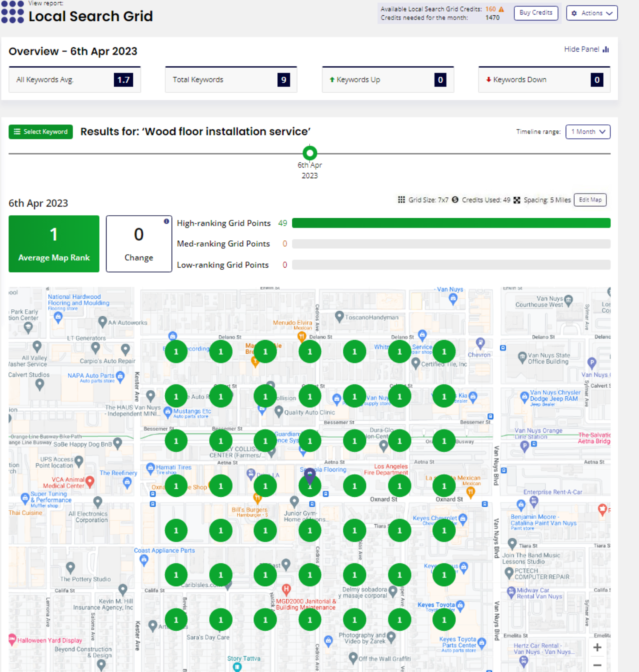Open the Select Keyword menu
The image size is (639, 672).
[x=41, y=132]
